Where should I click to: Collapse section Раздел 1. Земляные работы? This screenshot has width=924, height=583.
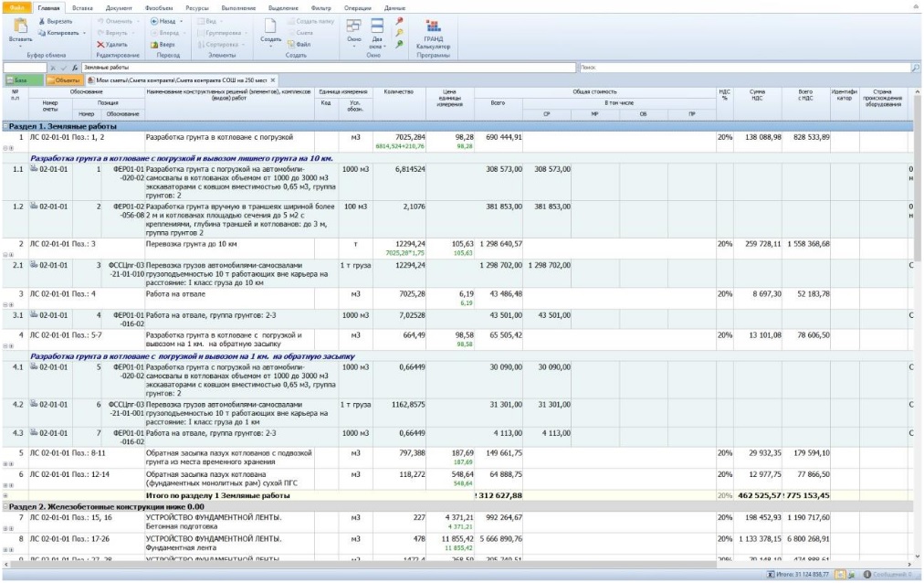point(5,126)
